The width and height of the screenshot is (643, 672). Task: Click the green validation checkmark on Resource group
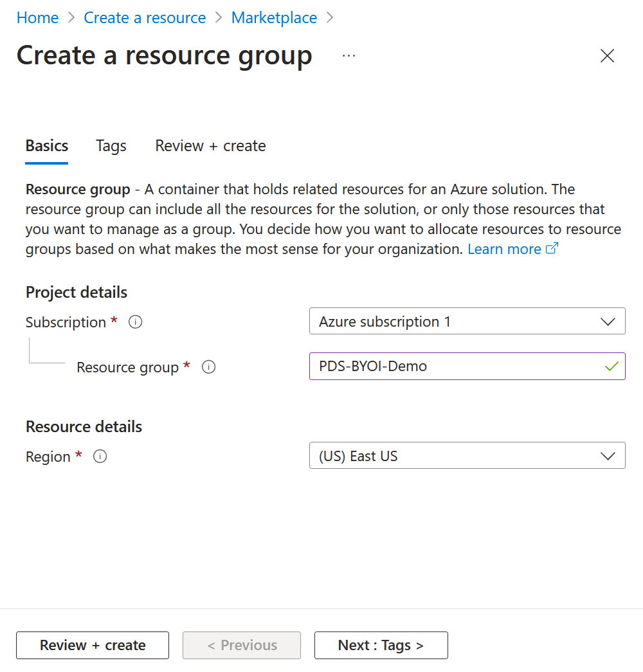coord(613,365)
